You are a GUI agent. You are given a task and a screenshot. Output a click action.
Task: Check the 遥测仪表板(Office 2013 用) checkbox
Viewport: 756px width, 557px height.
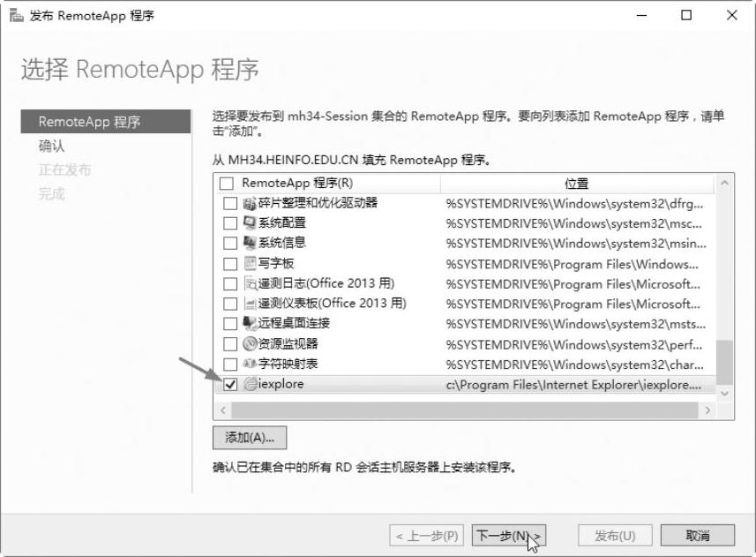pos(230,304)
